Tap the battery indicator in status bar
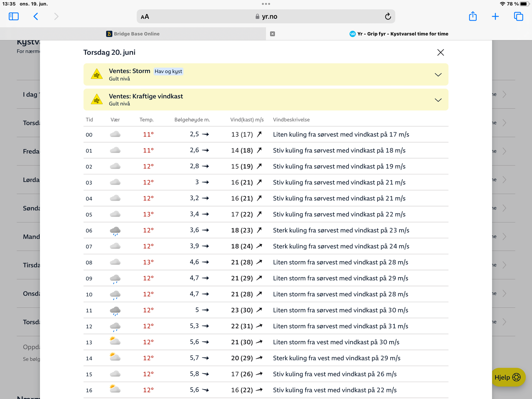The image size is (532, 399). [525, 4]
